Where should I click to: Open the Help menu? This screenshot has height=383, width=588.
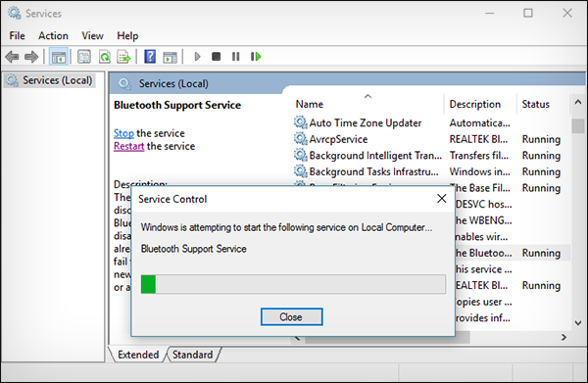click(x=127, y=35)
